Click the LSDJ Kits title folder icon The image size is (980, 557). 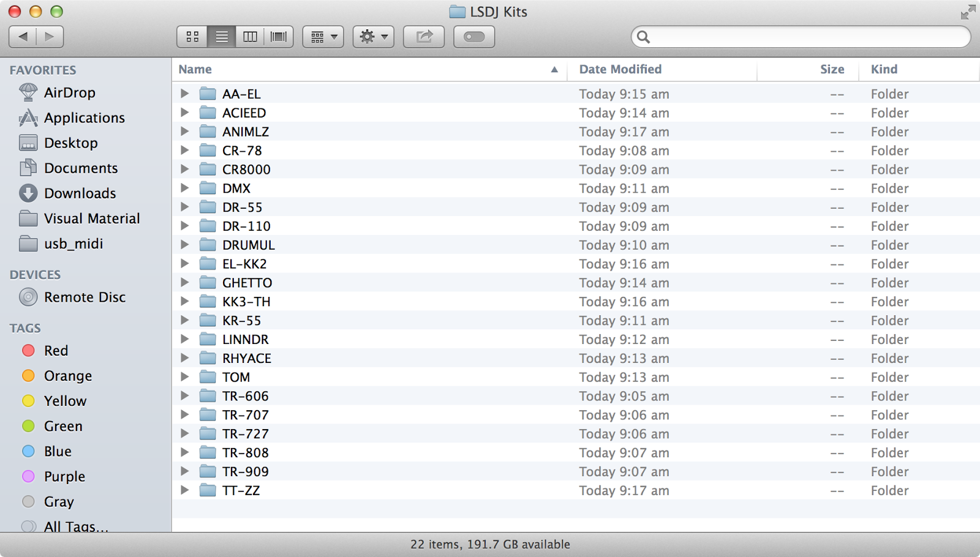[457, 12]
